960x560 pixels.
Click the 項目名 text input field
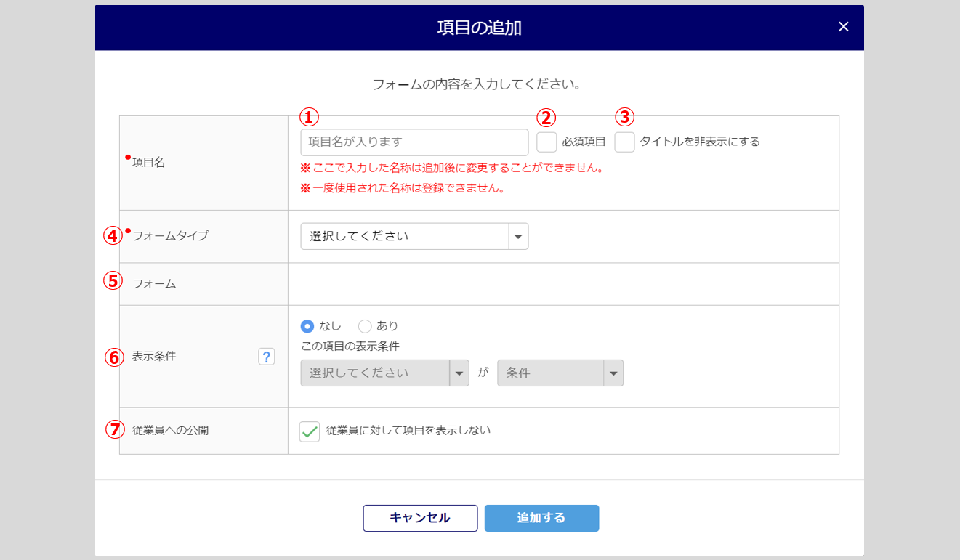(x=414, y=142)
